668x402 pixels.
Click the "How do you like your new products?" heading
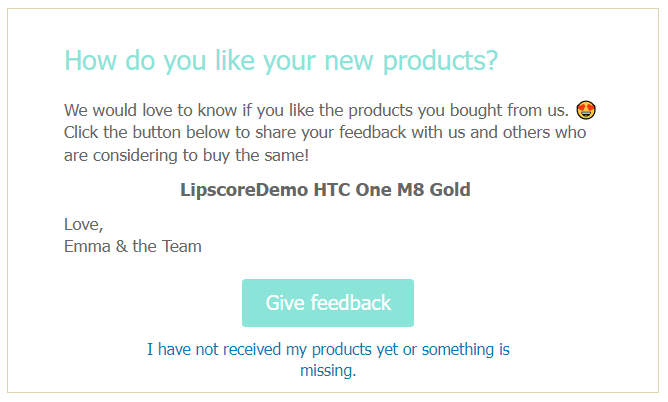(x=281, y=61)
